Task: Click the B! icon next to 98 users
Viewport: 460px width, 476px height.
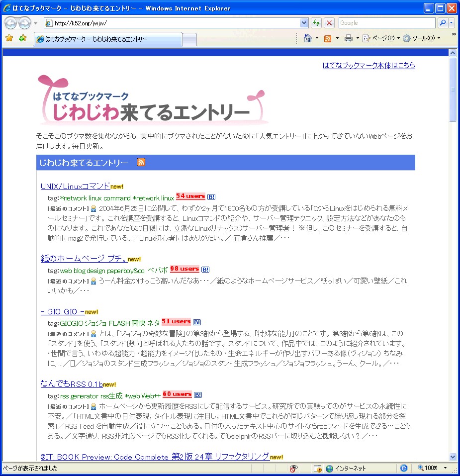Action: (x=205, y=269)
